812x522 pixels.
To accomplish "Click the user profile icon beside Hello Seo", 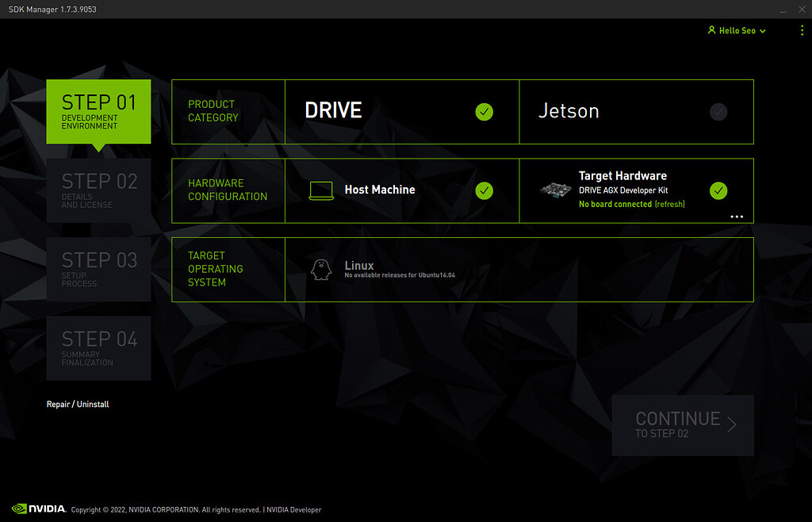I will click(713, 30).
